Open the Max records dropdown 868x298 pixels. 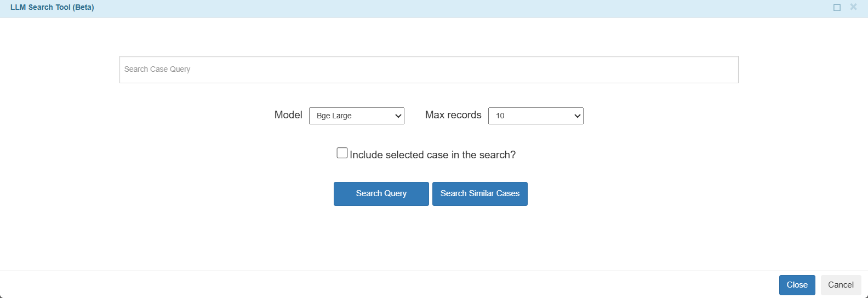[536, 116]
